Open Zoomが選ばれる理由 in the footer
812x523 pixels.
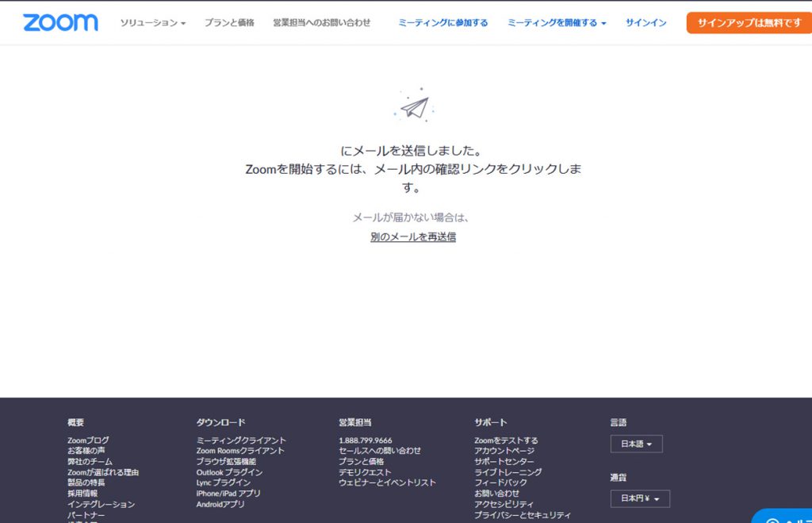tap(103, 472)
